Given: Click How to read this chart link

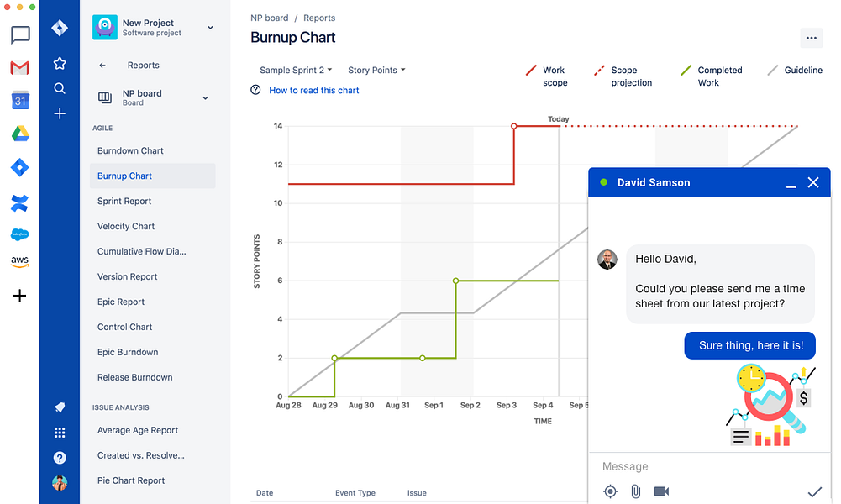Looking at the screenshot, I should pos(313,90).
